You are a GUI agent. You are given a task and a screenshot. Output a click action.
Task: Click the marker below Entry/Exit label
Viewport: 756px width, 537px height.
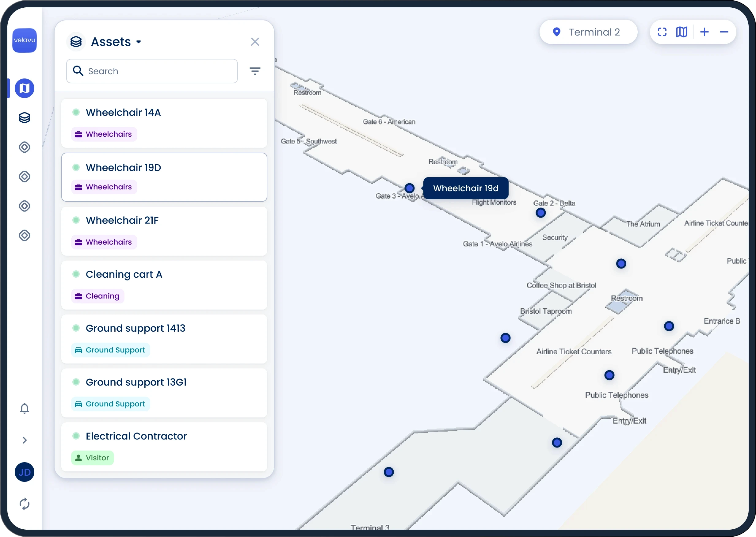pos(557,442)
